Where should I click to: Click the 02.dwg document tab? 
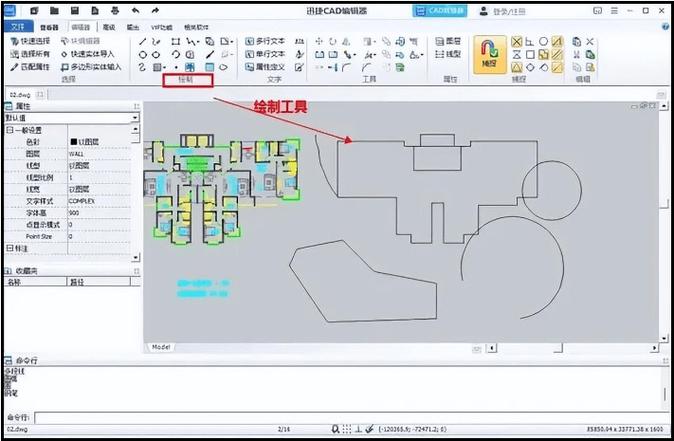pyautogui.click(x=20, y=95)
